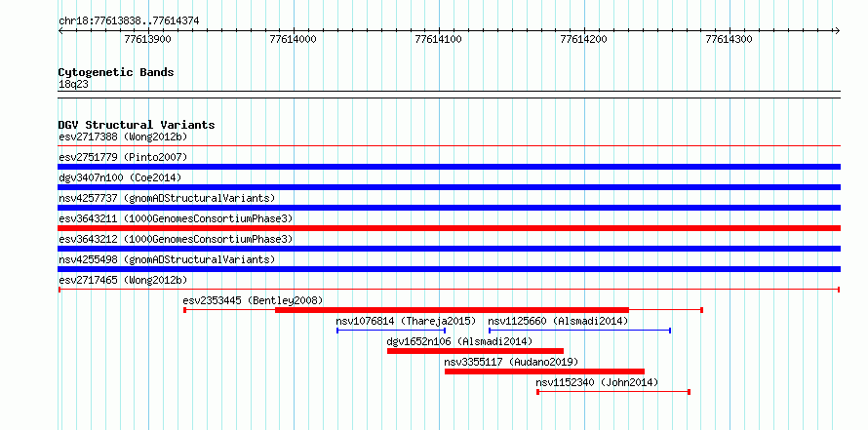868x430 pixels.
Task: Click the blue interval line of nsv1125660
Action: tap(579, 331)
